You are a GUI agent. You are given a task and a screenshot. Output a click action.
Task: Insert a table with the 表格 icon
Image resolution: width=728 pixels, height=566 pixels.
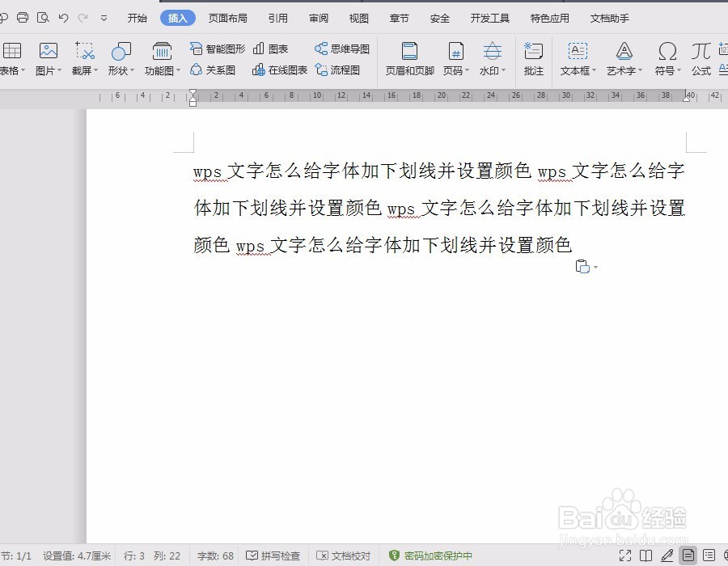tap(11, 51)
